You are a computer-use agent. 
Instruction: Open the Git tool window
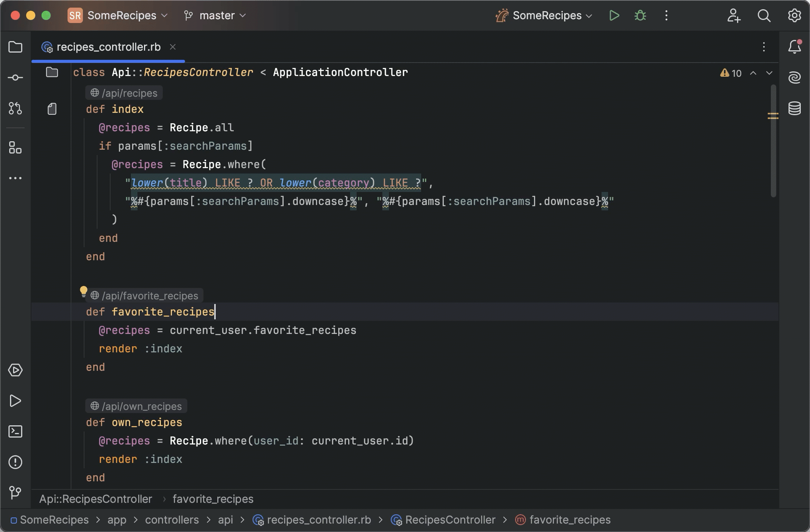point(15,492)
